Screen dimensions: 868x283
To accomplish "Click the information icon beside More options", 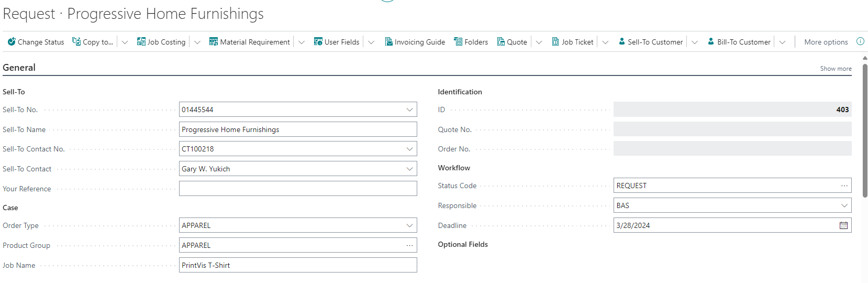I will click(x=860, y=41).
